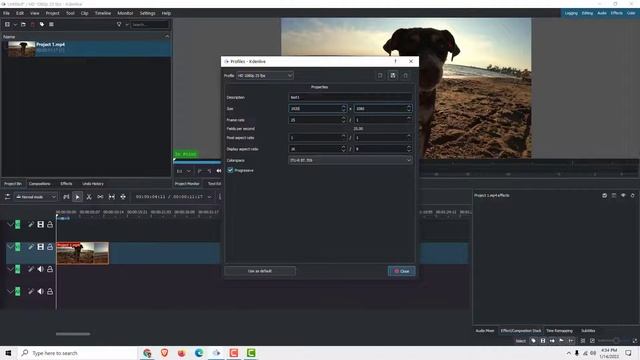This screenshot has height=360, width=640.
Task: Select the Project 1.mp4 clip in project bin
Action: coord(86,49)
